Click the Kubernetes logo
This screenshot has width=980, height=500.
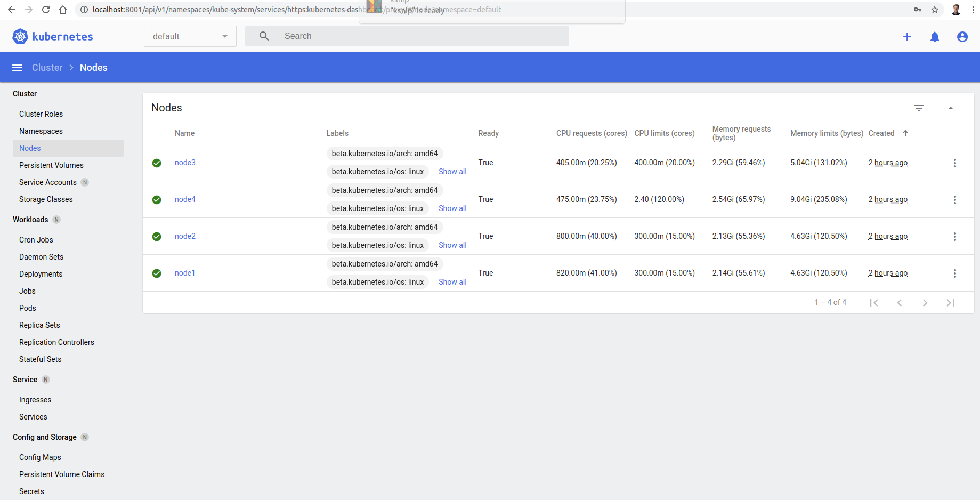20,36
